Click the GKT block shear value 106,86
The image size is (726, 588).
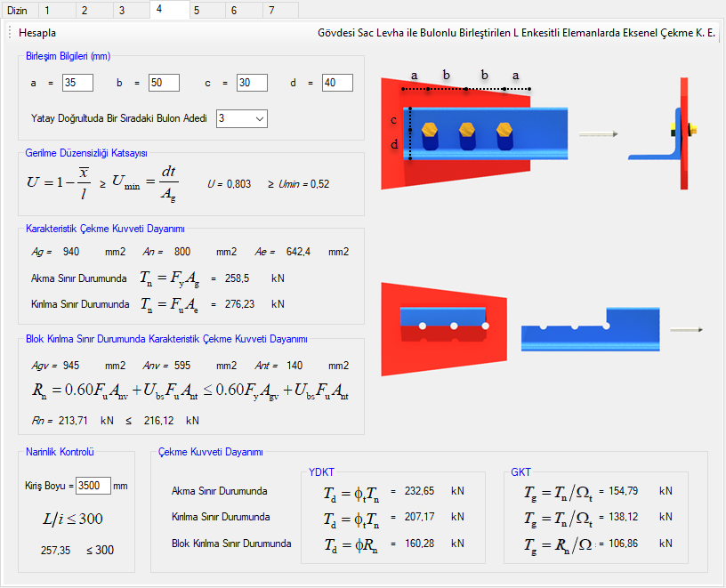point(623,544)
